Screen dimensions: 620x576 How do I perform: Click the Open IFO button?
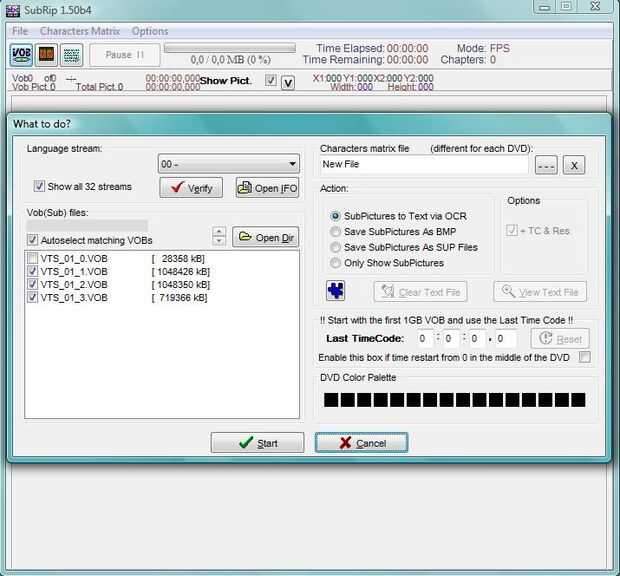point(267,188)
